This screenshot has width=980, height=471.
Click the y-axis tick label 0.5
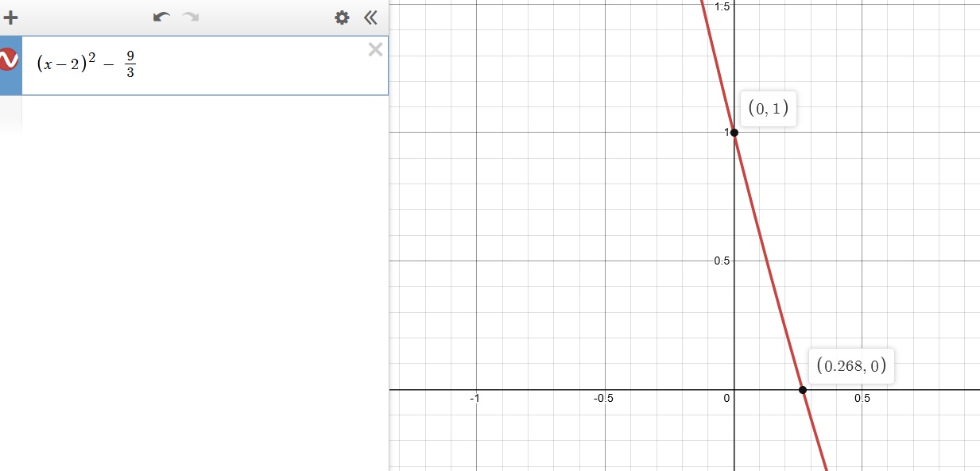[722, 261]
